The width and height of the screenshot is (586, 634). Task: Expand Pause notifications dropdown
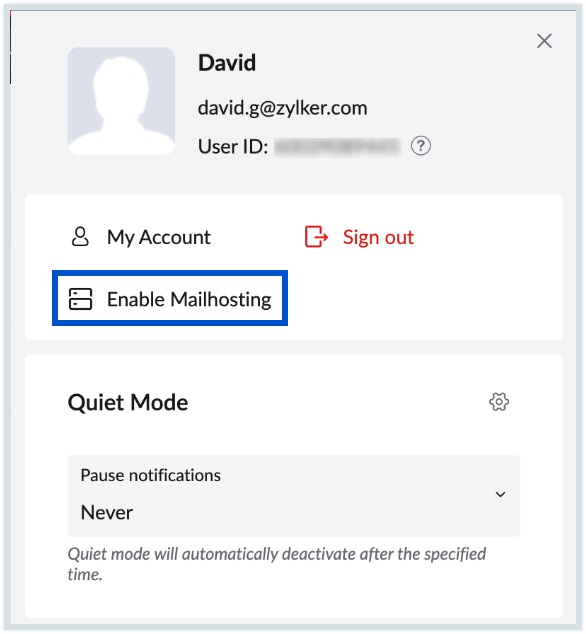click(x=294, y=496)
